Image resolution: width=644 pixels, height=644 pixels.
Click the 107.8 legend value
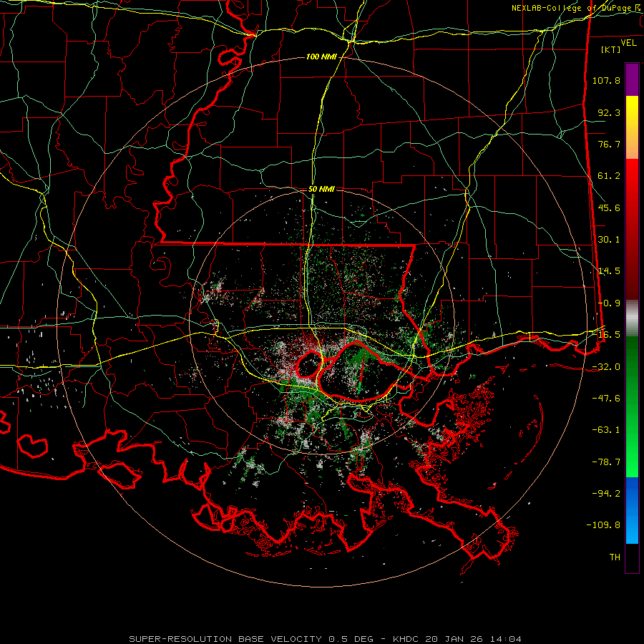coord(606,80)
